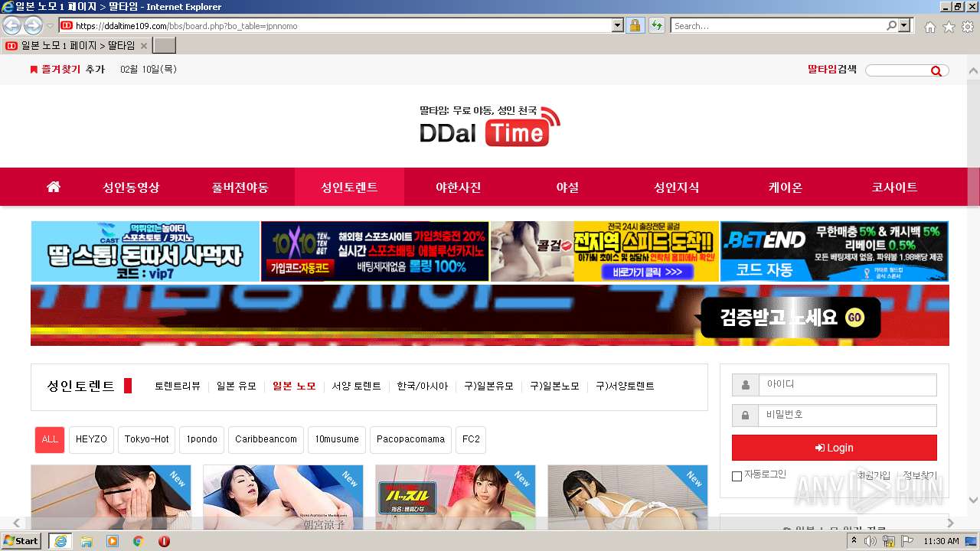This screenshot has width=980, height=551.
Task: Open a new blank tab
Action: tap(165, 46)
